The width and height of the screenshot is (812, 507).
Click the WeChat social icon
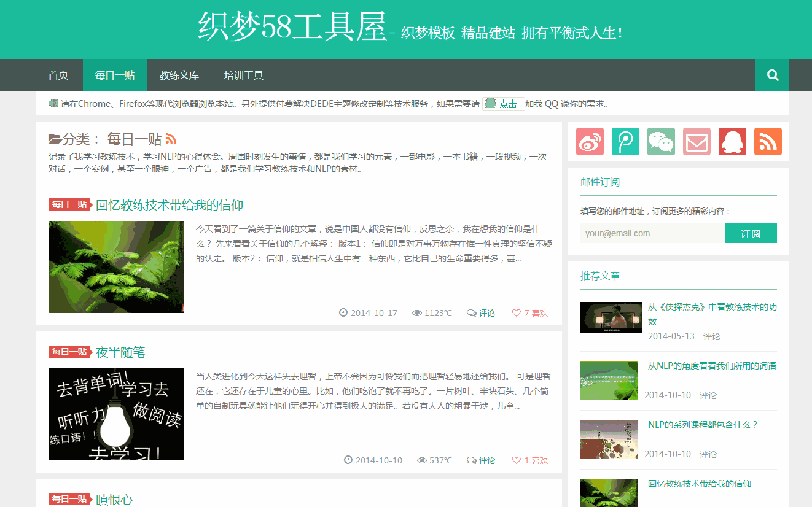(x=661, y=142)
